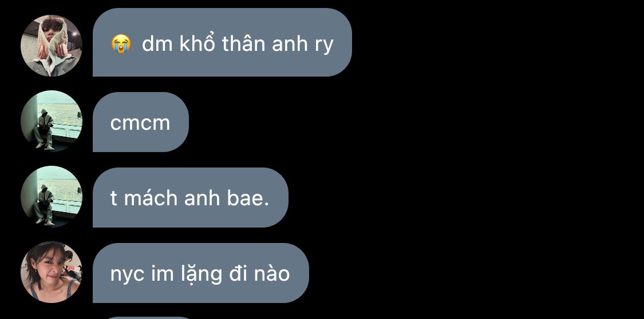Open profile of hooded sender beside 'dm khổ thân'
This screenshot has height=319, width=644.
click(x=52, y=46)
